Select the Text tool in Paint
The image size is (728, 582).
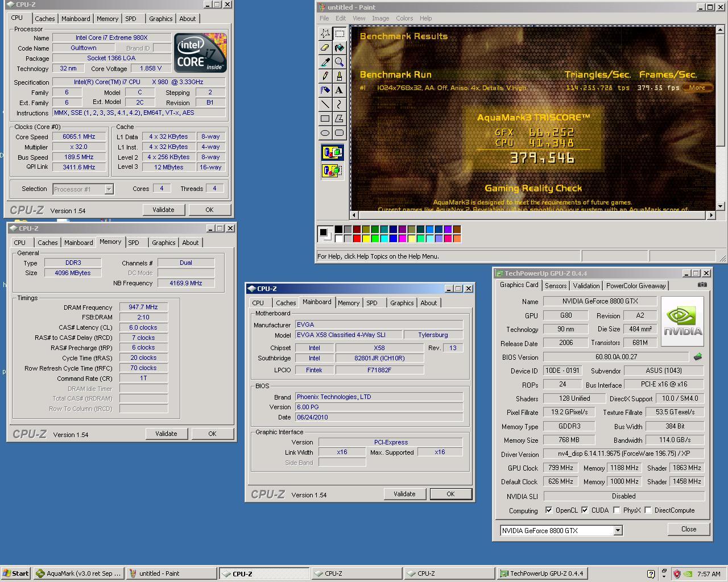click(x=340, y=90)
